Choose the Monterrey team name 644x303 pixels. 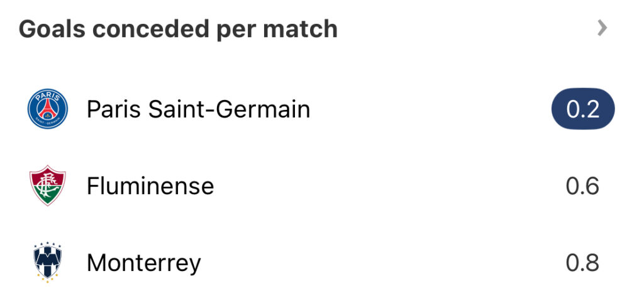click(x=144, y=263)
